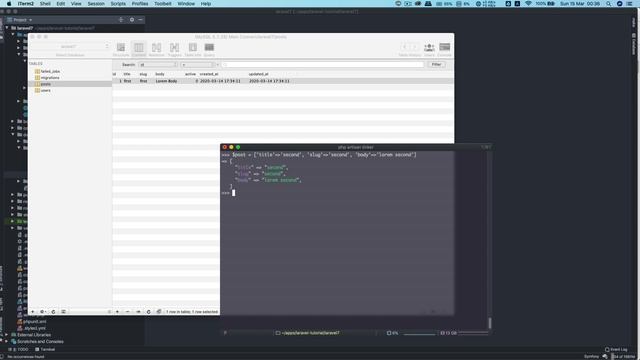
Task: Delete the selected row using the minus icon
Action: point(127,311)
